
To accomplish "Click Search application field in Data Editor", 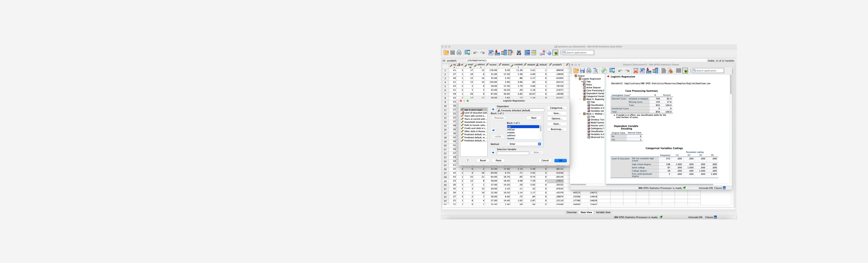I will (579, 53).
